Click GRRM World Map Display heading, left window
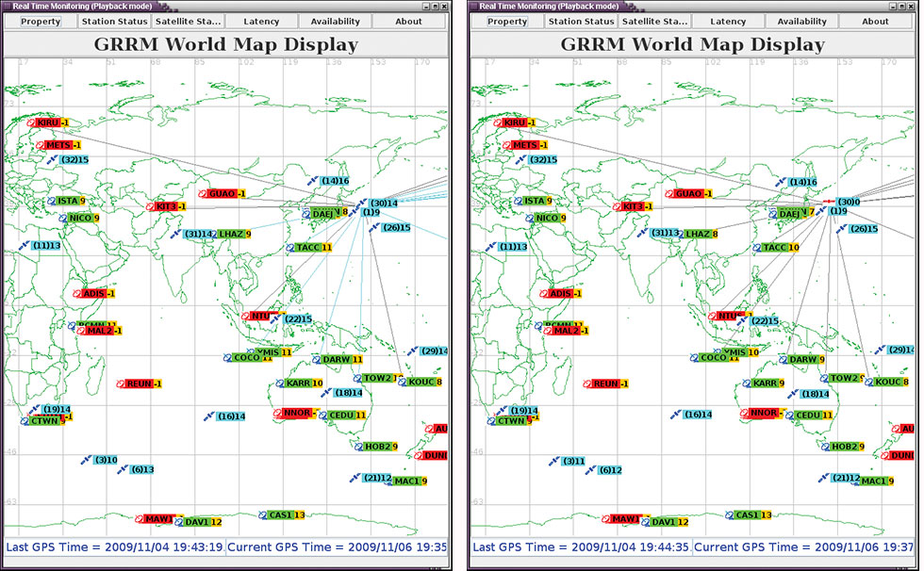Screen dimensions: 924x571 [226, 44]
